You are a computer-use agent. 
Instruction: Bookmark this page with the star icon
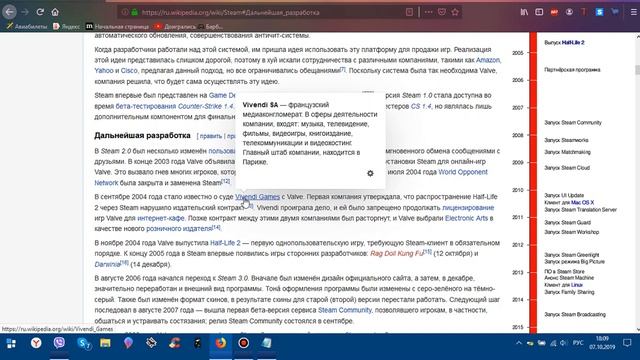pos(455,12)
